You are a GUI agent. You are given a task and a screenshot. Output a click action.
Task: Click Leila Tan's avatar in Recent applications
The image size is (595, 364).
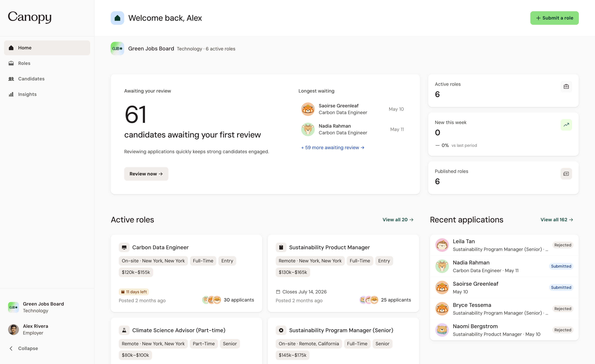[442, 245]
